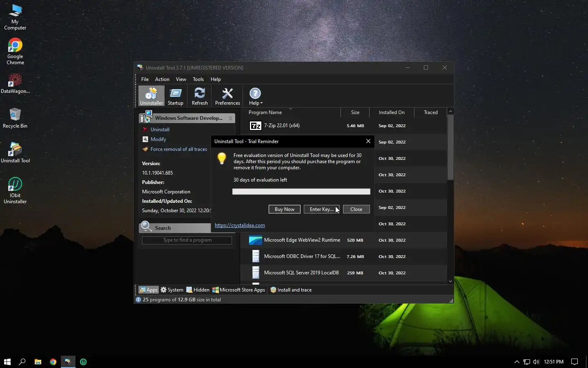The image size is (588, 368).
Task: Open the Recycle Bin desktop icon
Action: (15, 118)
